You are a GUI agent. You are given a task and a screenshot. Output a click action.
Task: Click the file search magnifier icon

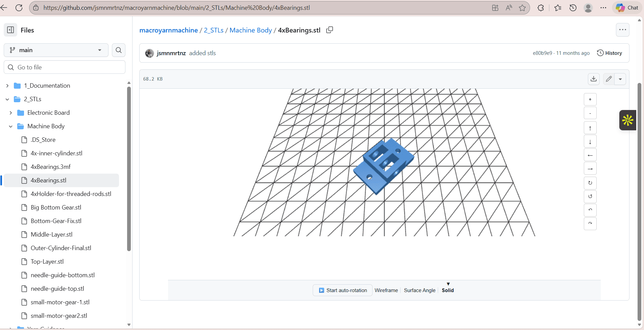tap(119, 50)
